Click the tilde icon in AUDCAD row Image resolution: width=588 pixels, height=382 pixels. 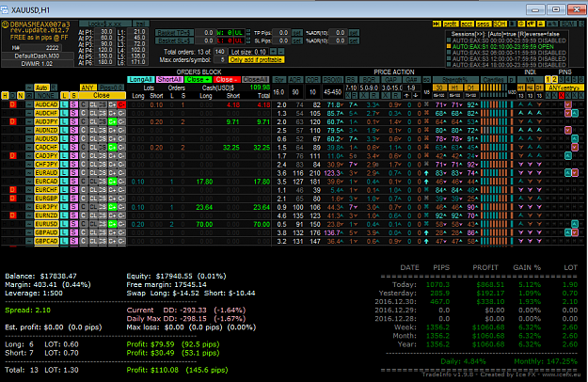tap(29, 104)
